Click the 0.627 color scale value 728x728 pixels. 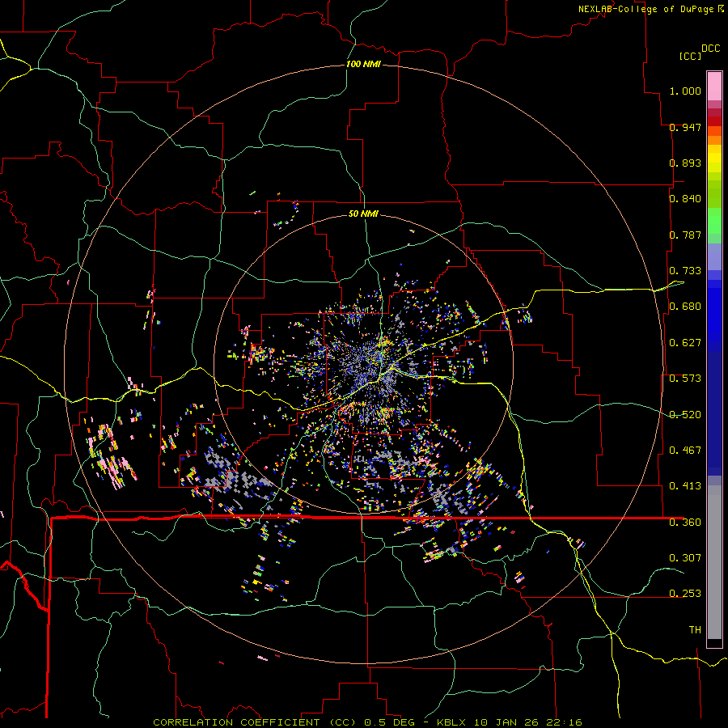point(685,343)
